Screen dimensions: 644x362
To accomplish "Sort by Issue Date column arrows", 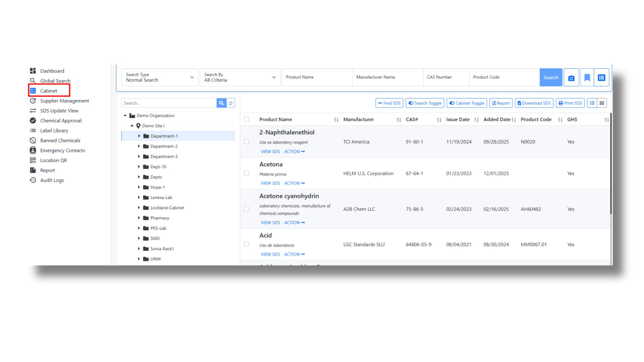I will click(476, 120).
